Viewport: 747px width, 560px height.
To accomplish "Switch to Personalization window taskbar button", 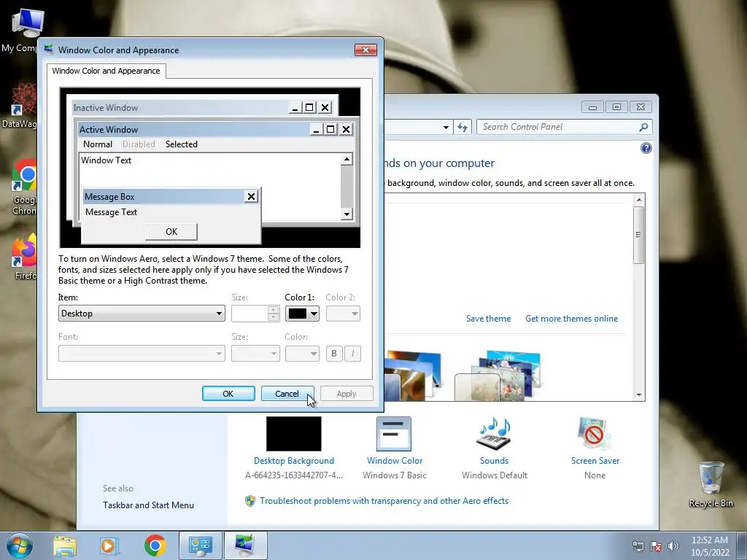I will (x=245, y=545).
